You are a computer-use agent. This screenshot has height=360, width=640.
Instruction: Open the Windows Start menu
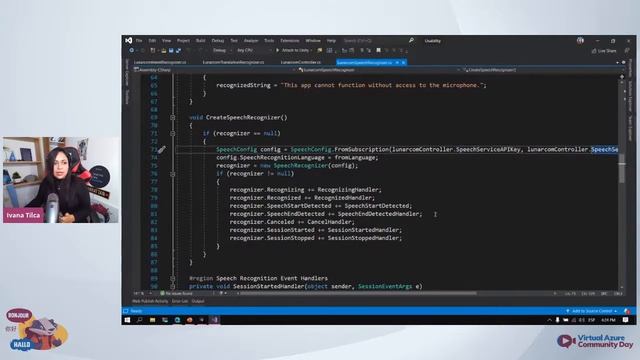click(x=127, y=320)
